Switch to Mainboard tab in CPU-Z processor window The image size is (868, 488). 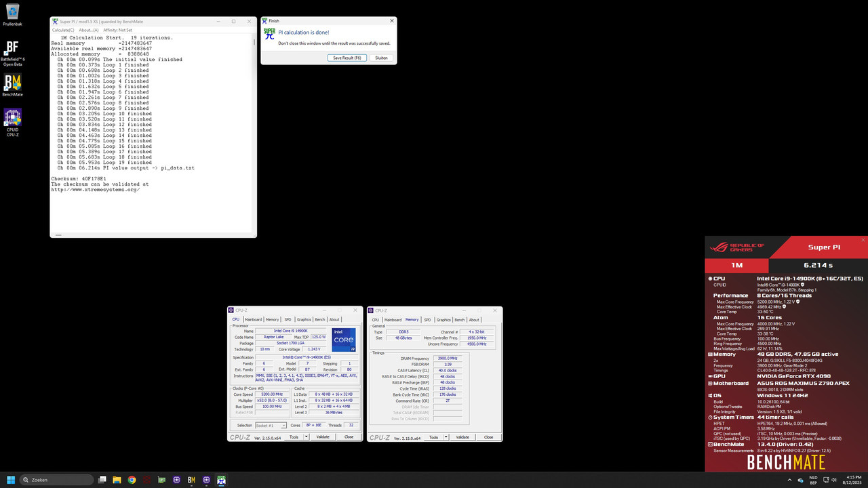pos(254,319)
